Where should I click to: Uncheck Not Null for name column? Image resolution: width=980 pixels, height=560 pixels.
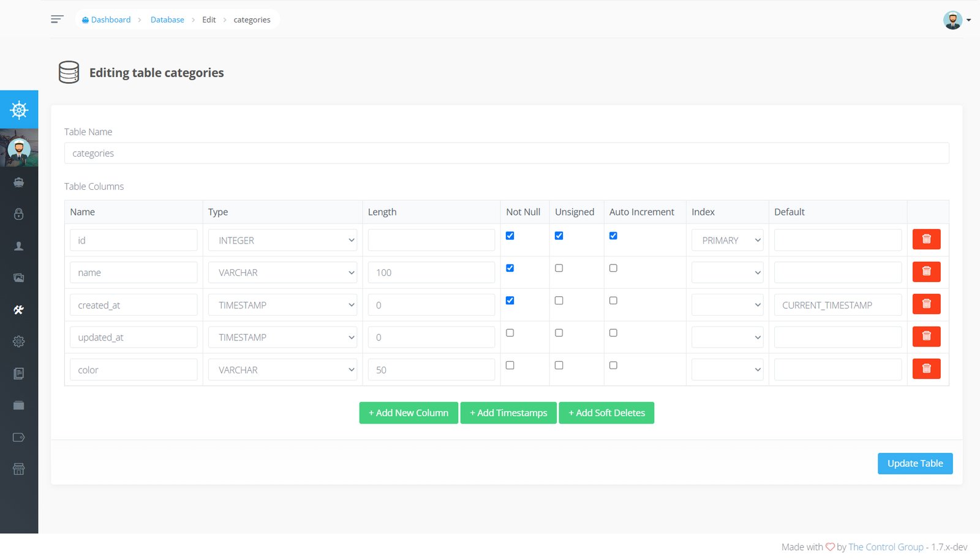[x=510, y=268]
